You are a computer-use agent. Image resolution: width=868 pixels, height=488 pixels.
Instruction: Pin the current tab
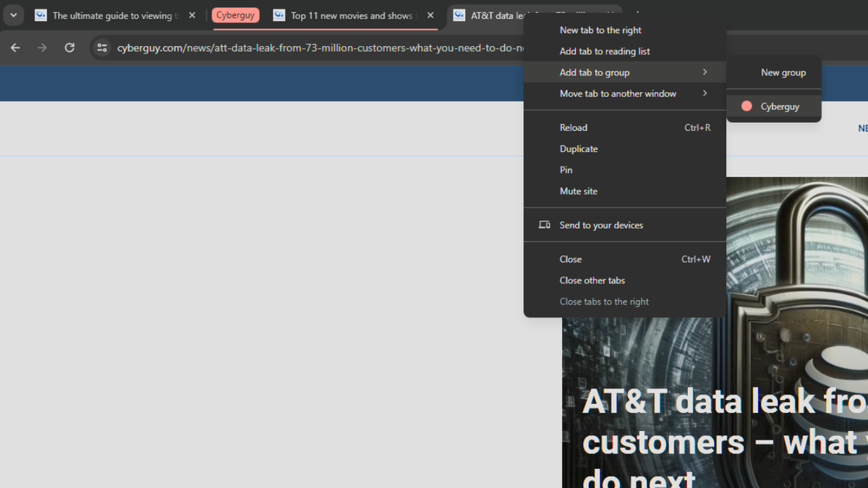(x=566, y=170)
